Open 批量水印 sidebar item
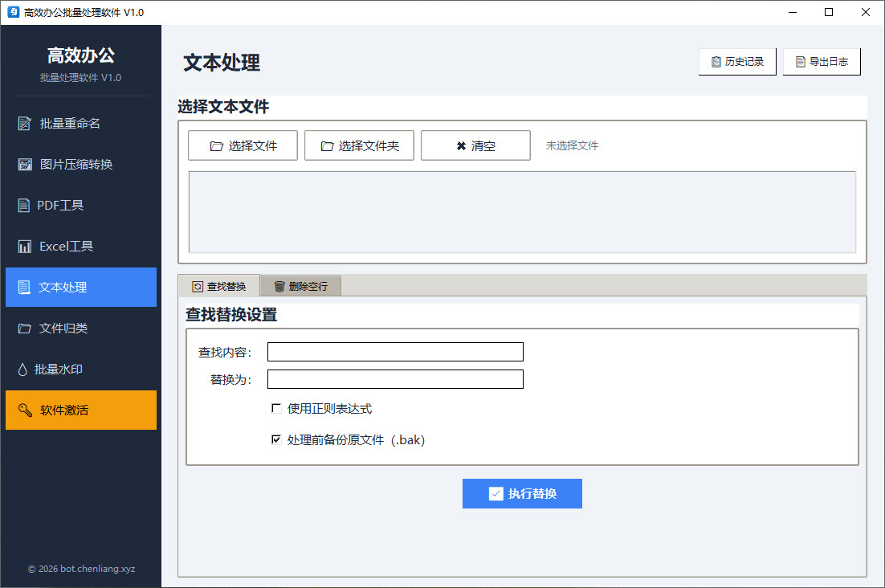885x588 pixels. (81, 369)
